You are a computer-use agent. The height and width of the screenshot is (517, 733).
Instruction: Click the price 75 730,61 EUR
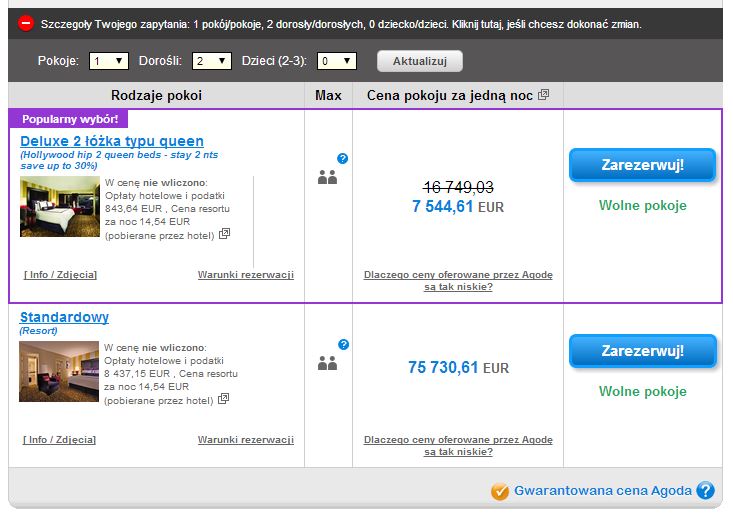point(458,367)
